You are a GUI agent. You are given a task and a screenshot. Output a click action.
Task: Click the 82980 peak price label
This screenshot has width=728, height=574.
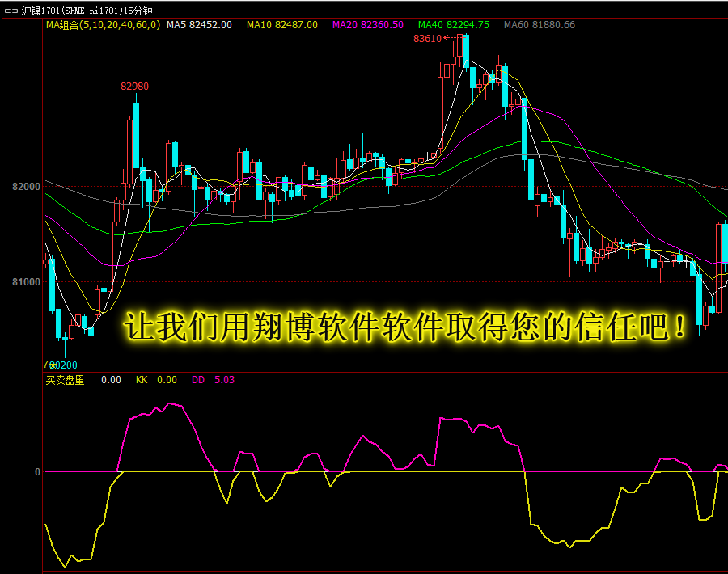point(134,87)
